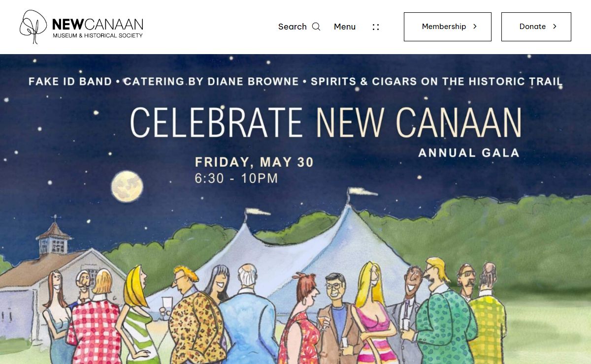Click the chevron arrow inside Donate

555,27
